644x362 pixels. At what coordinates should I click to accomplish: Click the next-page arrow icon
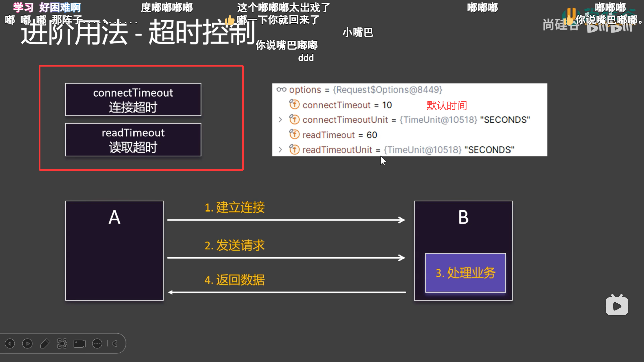point(27,343)
